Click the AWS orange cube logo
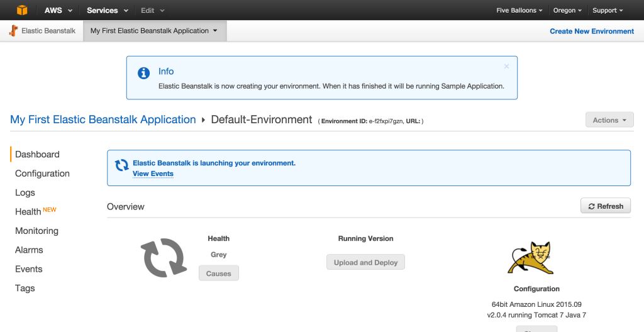644x332 pixels. click(22, 10)
